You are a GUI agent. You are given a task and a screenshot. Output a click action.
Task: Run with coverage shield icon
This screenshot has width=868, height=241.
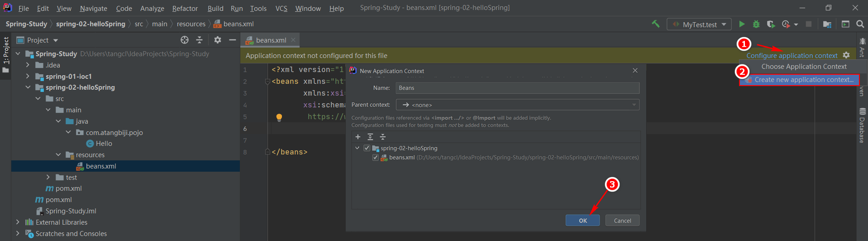[771, 24]
